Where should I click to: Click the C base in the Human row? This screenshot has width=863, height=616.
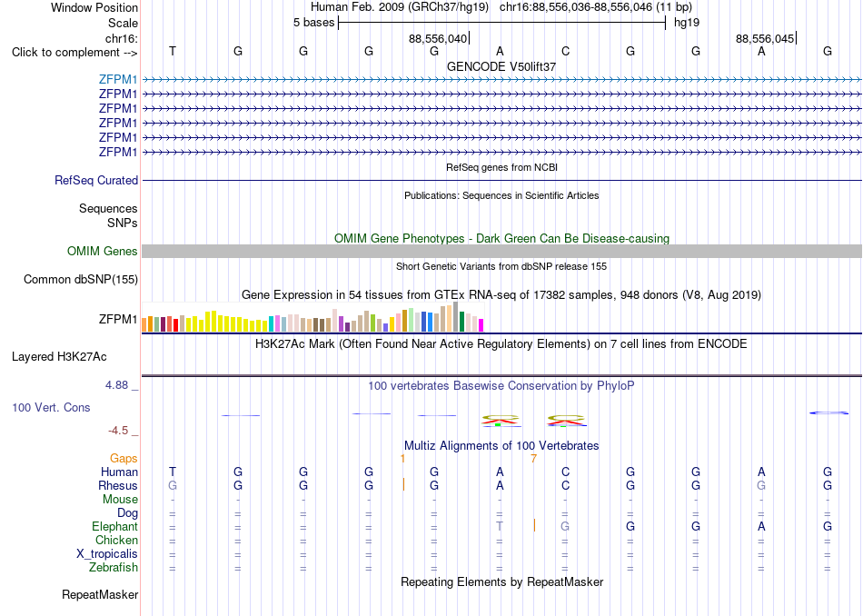pos(565,472)
